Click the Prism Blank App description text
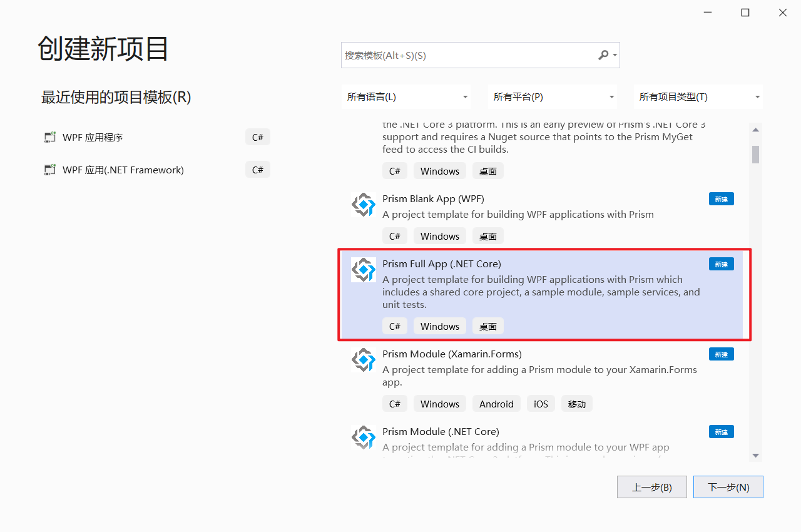Screen dimensions: 801x532 [x=518, y=214]
